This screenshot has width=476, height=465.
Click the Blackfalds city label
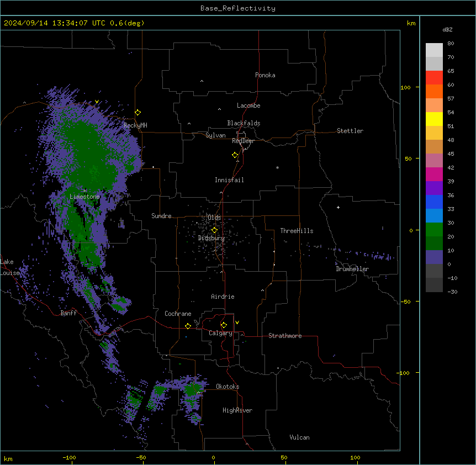pyautogui.click(x=244, y=123)
